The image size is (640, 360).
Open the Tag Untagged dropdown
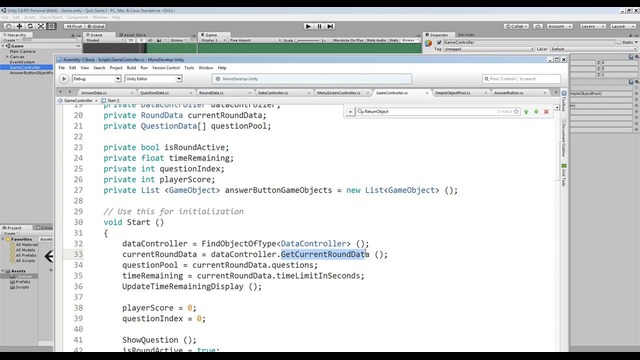coord(489,49)
